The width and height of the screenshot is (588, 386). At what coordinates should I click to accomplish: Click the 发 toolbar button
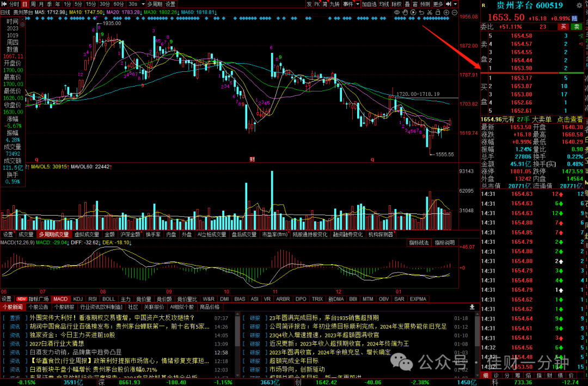click(309, 4)
